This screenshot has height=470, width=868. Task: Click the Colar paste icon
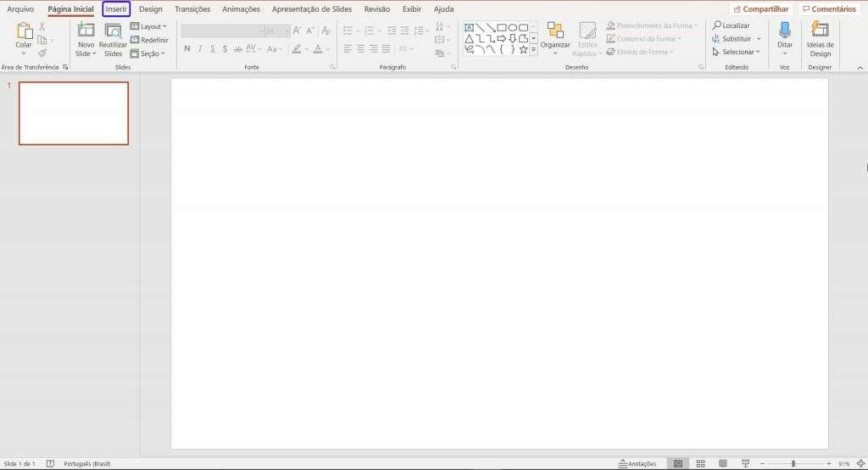pos(24,31)
